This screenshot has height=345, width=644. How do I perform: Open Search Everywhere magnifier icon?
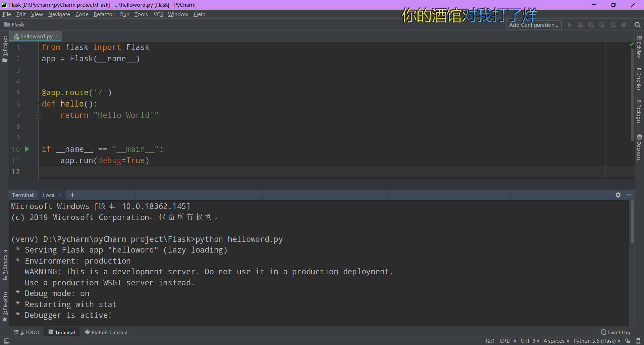click(638, 25)
